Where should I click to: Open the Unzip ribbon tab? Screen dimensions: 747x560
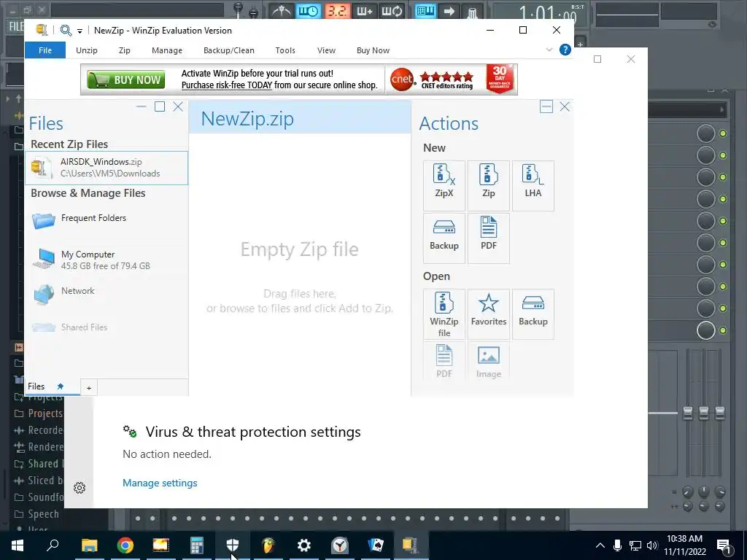pyautogui.click(x=87, y=50)
